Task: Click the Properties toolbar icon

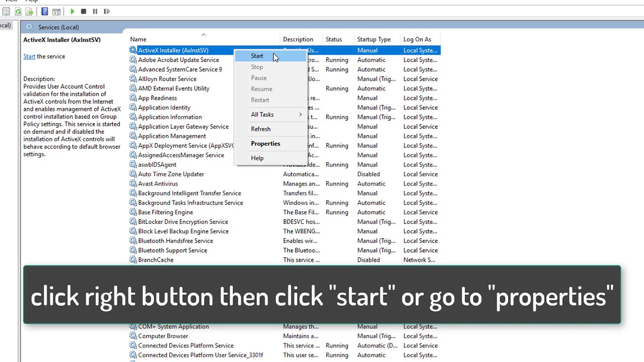Action: click(6, 11)
